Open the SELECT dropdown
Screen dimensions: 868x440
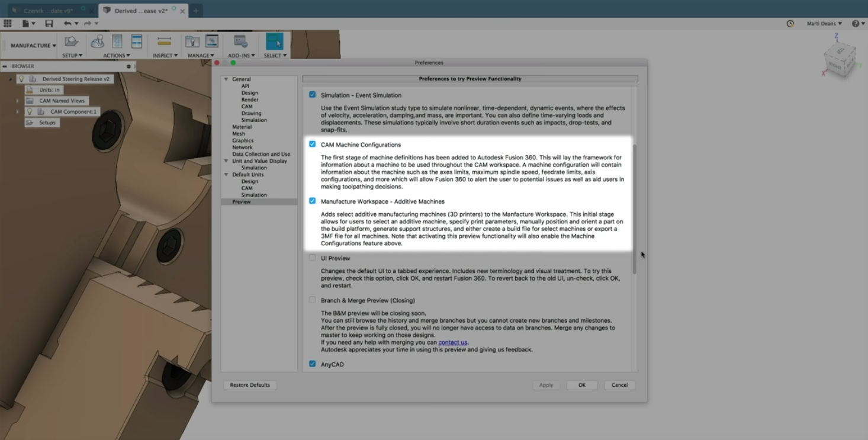(275, 56)
